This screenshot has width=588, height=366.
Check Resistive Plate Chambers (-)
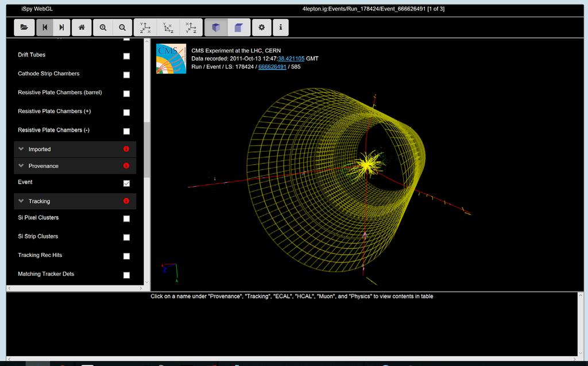click(127, 131)
